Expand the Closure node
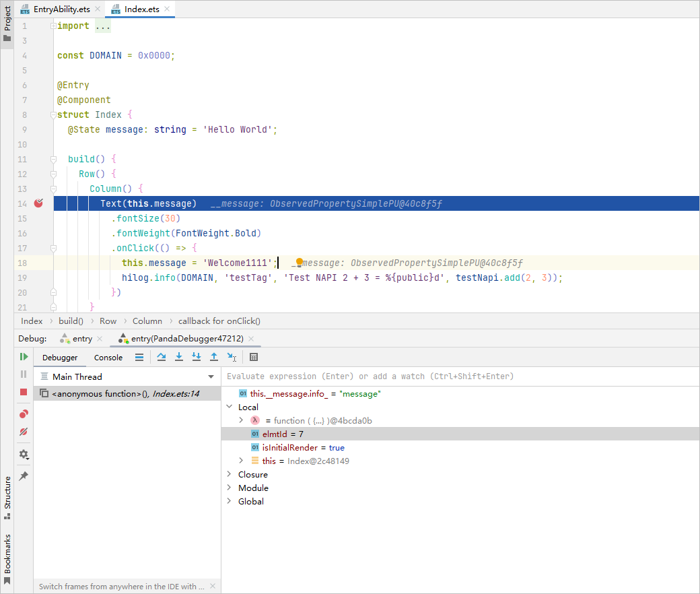This screenshot has height=594, width=700. [x=230, y=474]
